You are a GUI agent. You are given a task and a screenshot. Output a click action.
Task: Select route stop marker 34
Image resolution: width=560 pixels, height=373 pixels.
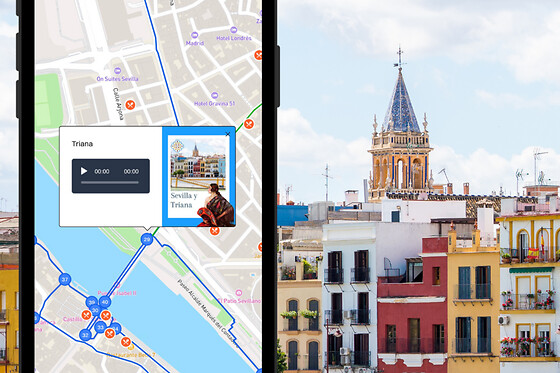tap(116, 328)
